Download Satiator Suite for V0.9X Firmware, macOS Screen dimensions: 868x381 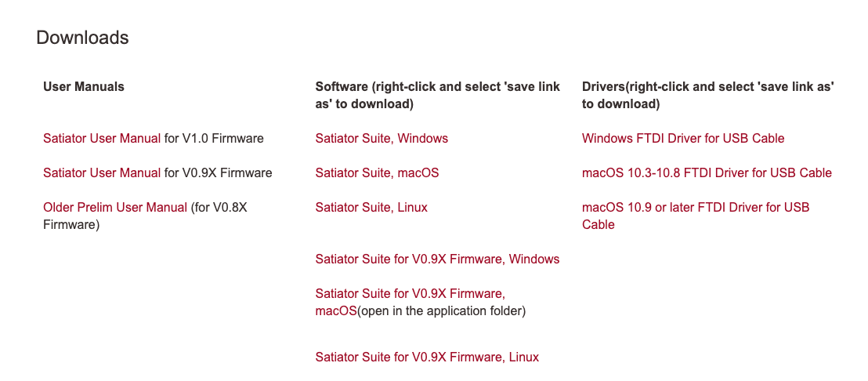point(410,294)
